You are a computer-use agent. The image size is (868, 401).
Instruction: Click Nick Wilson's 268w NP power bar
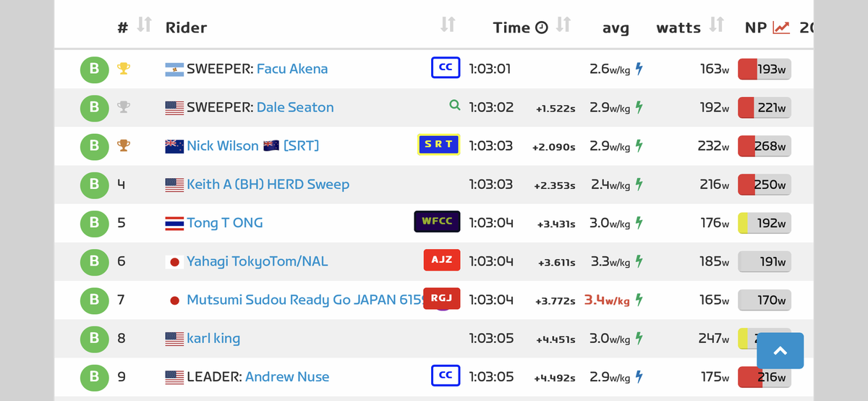(x=764, y=145)
